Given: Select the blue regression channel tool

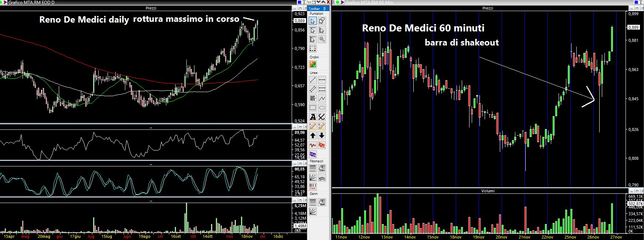Looking at the screenshot, I should click(x=313, y=154).
